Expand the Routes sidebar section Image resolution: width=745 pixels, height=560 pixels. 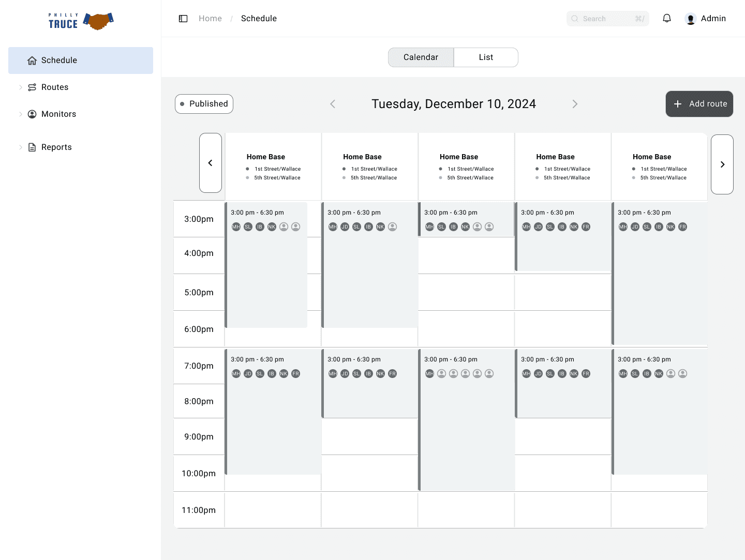point(21,87)
